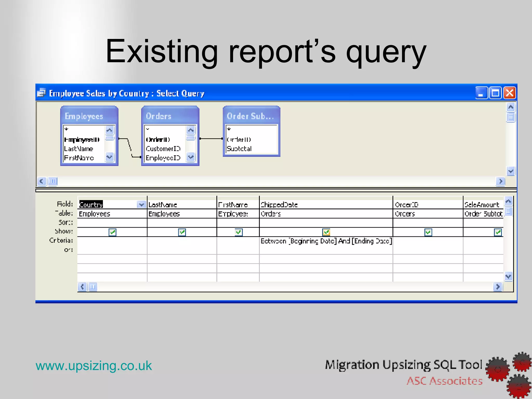Toggle Show checkbox for ShippedDate column
This screenshot has height=399, width=532.
326,232
